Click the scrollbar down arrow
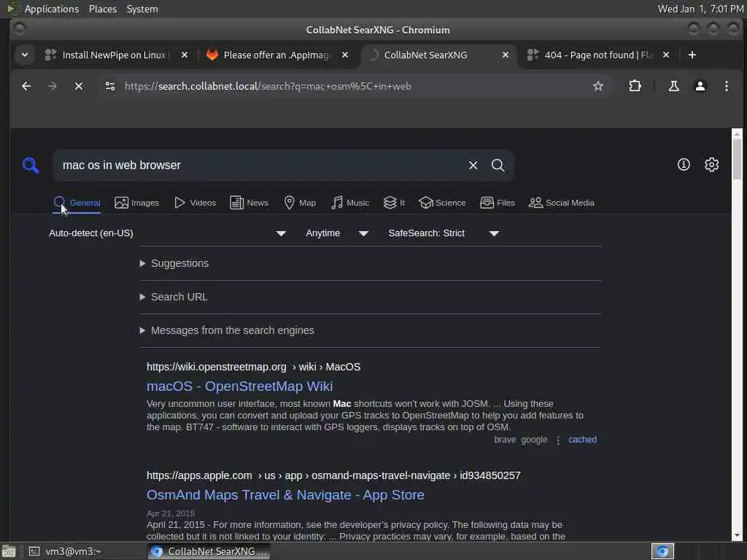Viewport: 747px width, 560px height. (x=737, y=535)
